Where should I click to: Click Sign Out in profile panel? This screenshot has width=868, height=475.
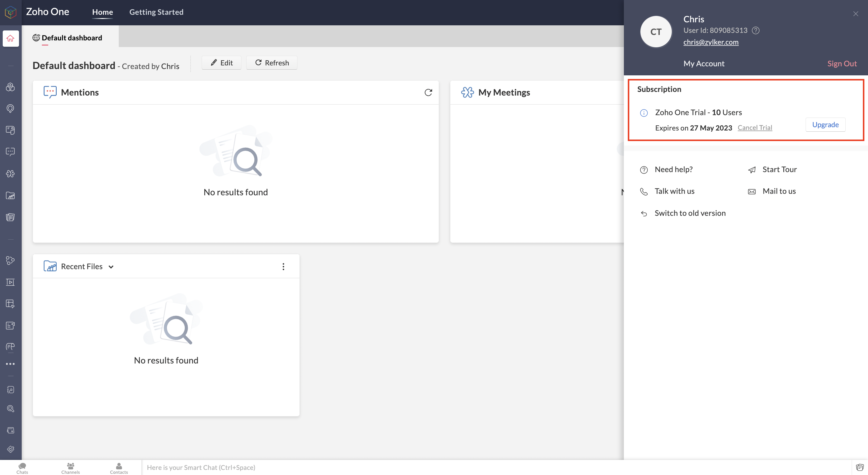pyautogui.click(x=841, y=64)
